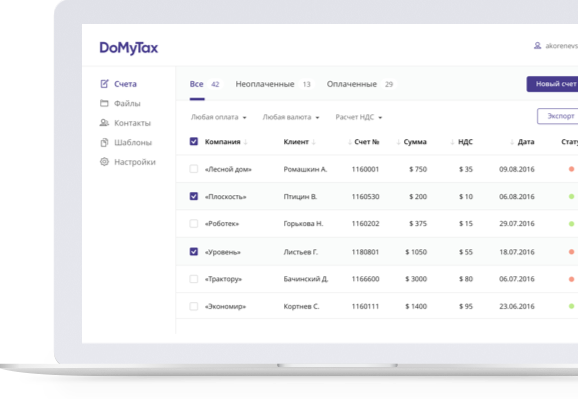Click the DoMyTax logo

coord(129,48)
